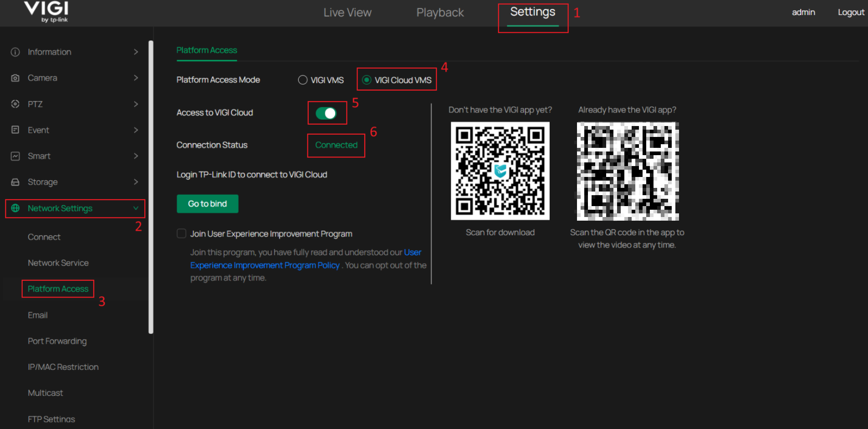Select the VIGI VMS radio button
Screen dimensions: 868x429
pyautogui.click(x=302, y=80)
